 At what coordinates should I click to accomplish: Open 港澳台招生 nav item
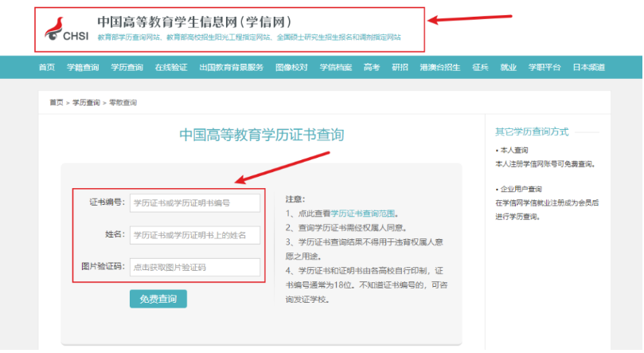[x=440, y=68]
